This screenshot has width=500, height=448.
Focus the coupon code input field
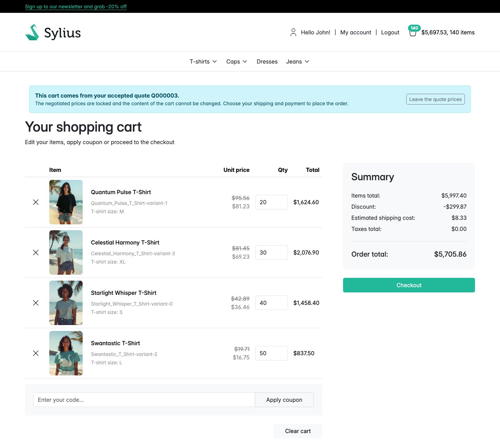point(144,400)
